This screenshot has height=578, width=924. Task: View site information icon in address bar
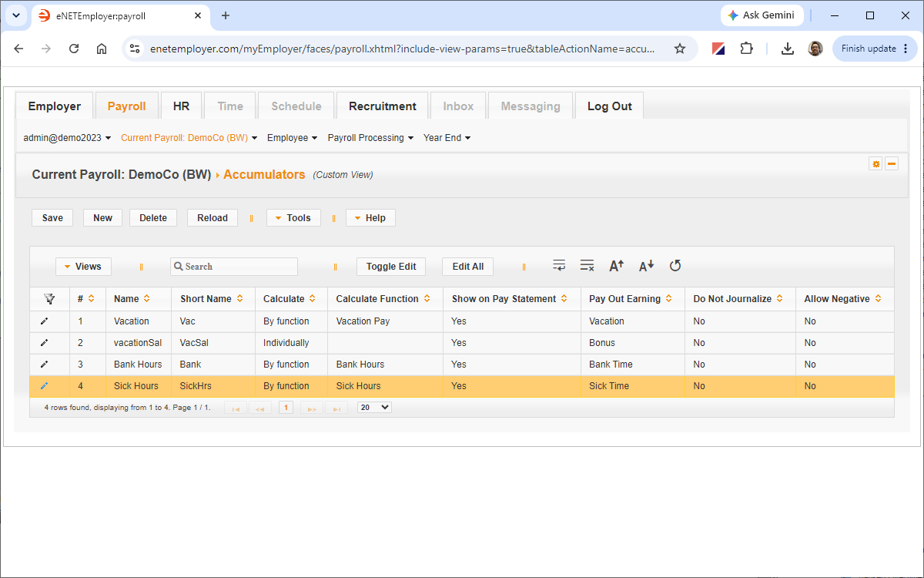(135, 49)
